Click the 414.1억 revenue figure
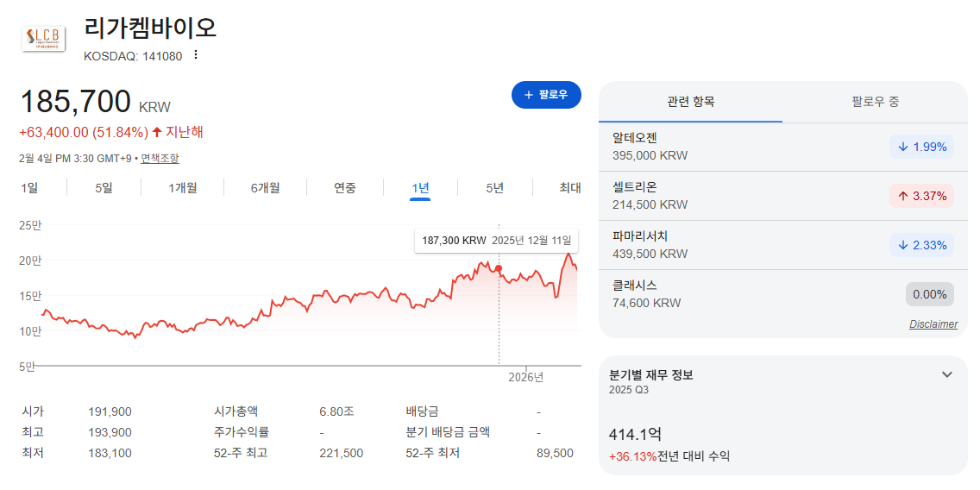 click(635, 434)
